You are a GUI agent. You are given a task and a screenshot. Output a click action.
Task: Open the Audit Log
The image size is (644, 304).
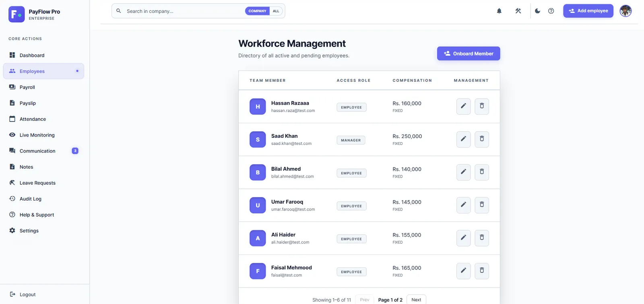[x=43, y=199]
